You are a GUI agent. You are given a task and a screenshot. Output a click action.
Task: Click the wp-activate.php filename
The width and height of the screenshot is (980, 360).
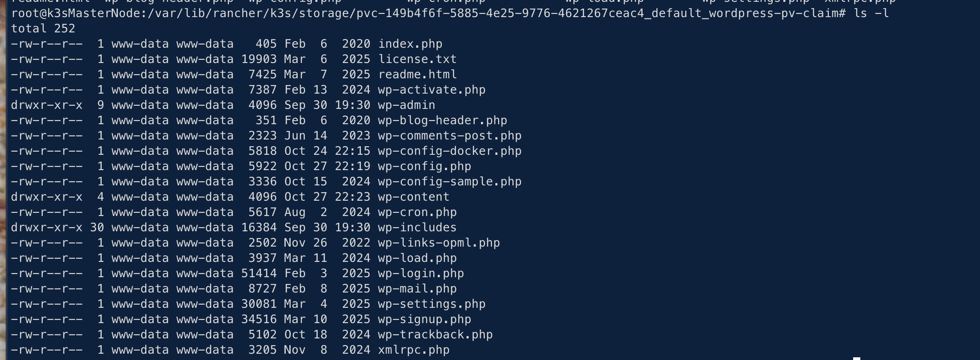pos(432,90)
